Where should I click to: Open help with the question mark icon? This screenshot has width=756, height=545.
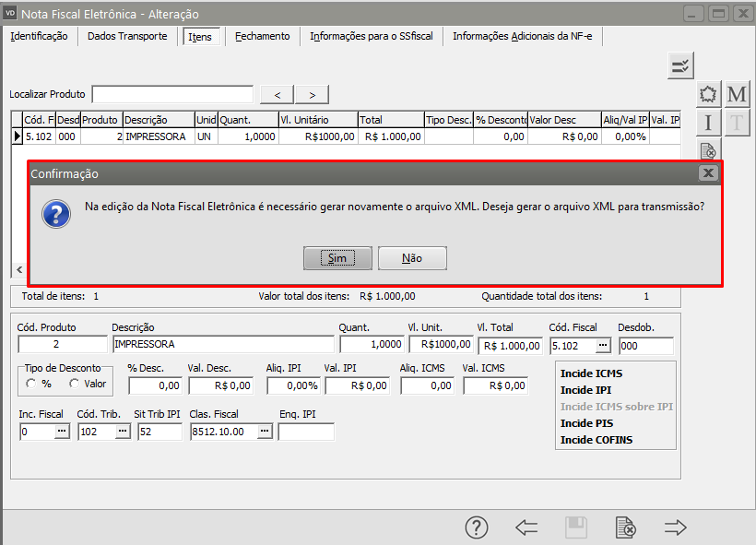pos(476,527)
